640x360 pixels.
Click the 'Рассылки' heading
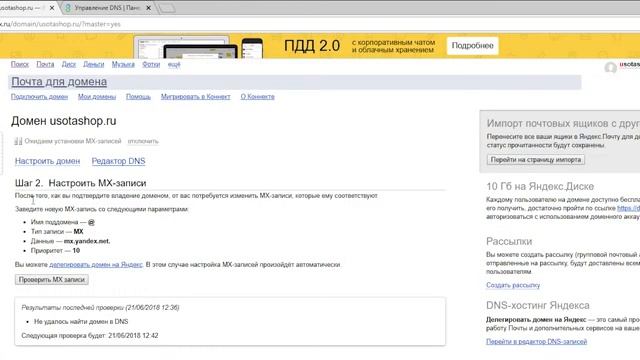pyautogui.click(x=509, y=241)
